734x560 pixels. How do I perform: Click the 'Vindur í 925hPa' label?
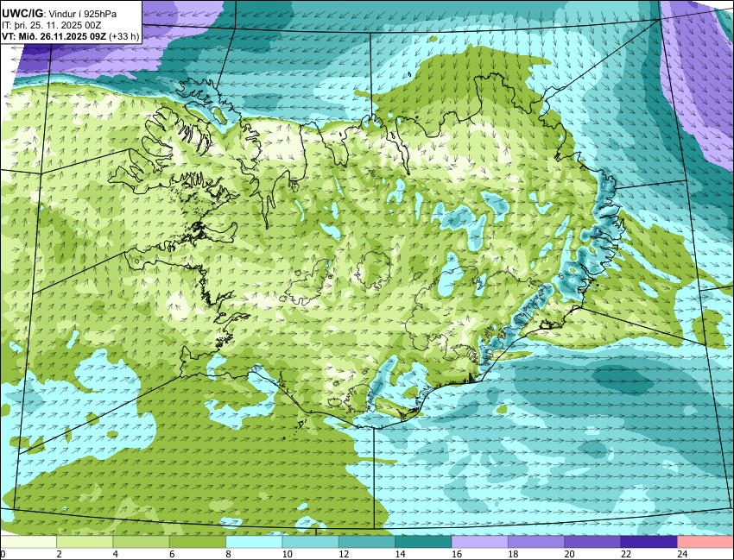pos(83,14)
